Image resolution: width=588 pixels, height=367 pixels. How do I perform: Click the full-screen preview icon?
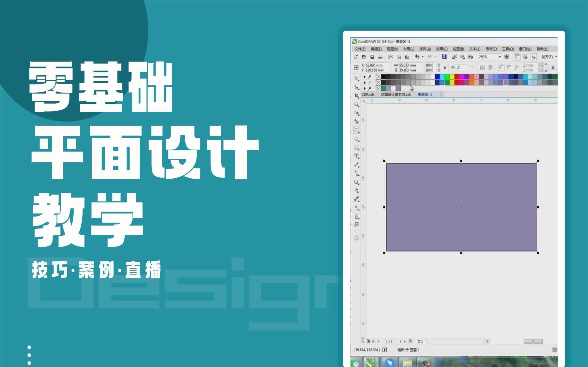[506, 57]
